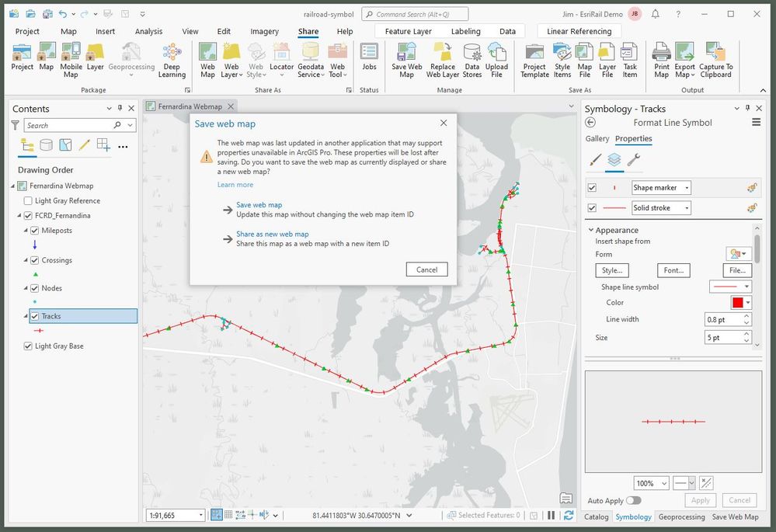Screen dimensions: 776x532
Task: Collapse the Appearance section
Action: (x=591, y=230)
